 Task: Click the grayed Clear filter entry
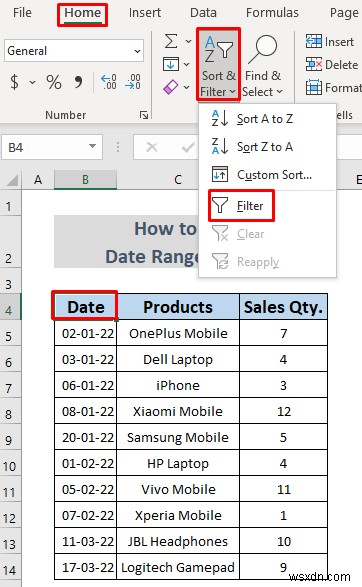[x=267, y=234]
